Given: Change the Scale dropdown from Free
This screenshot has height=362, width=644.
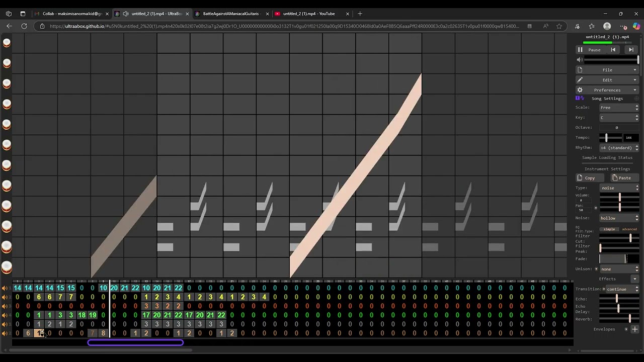Looking at the screenshot, I should coord(619,108).
